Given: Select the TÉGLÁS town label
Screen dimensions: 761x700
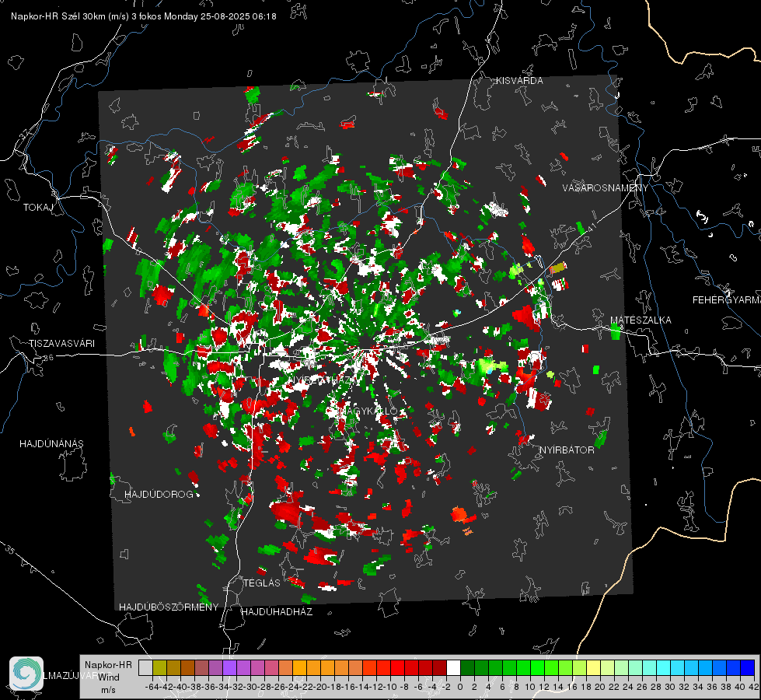Looking at the screenshot, I should [262, 583].
